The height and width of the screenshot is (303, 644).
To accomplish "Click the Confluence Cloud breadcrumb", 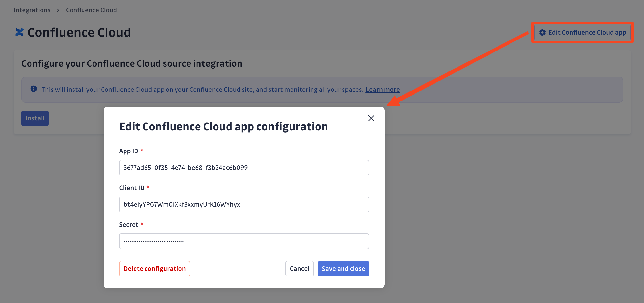I will coord(91,10).
